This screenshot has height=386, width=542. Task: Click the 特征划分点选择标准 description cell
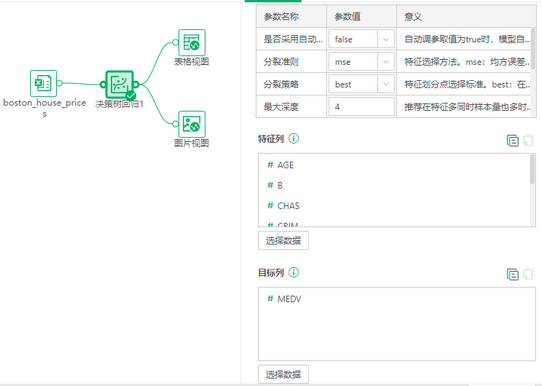tap(464, 84)
